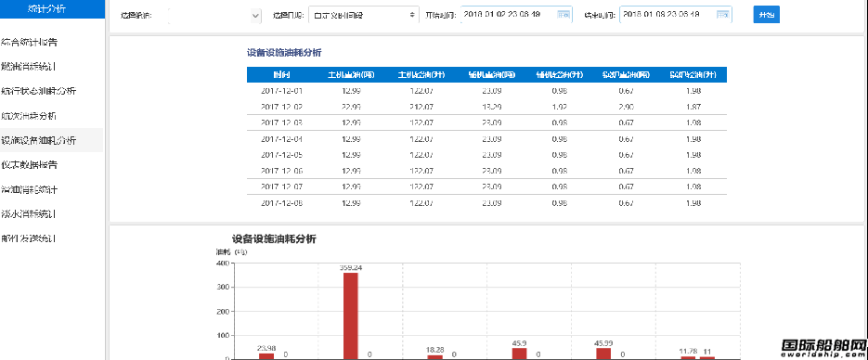Open the calendar icon in the 开始时间 field
The image size is (868, 360).
[x=564, y=15]
